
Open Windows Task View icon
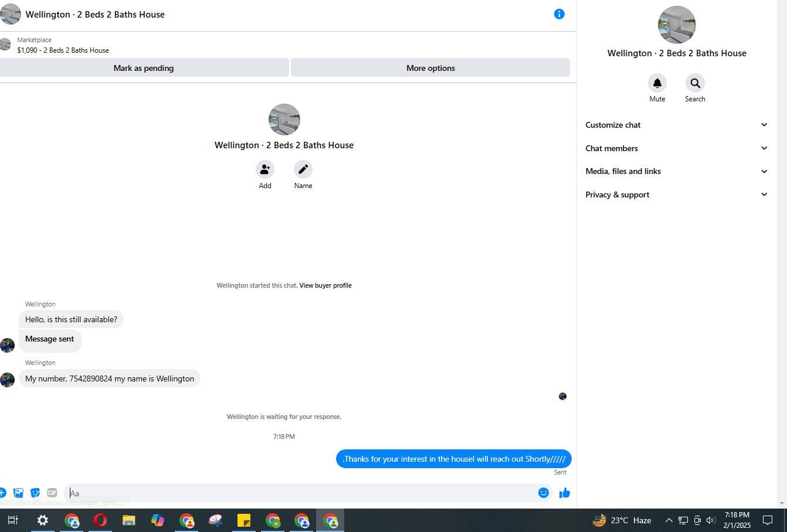[13, 520]
